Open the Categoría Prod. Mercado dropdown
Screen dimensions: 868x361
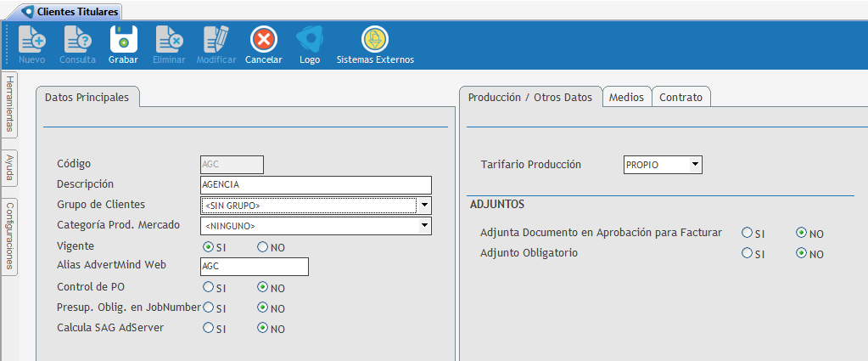click(425, 226)
